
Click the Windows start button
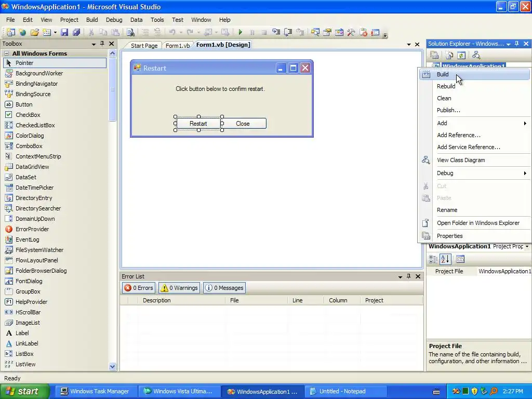point(25,391)
